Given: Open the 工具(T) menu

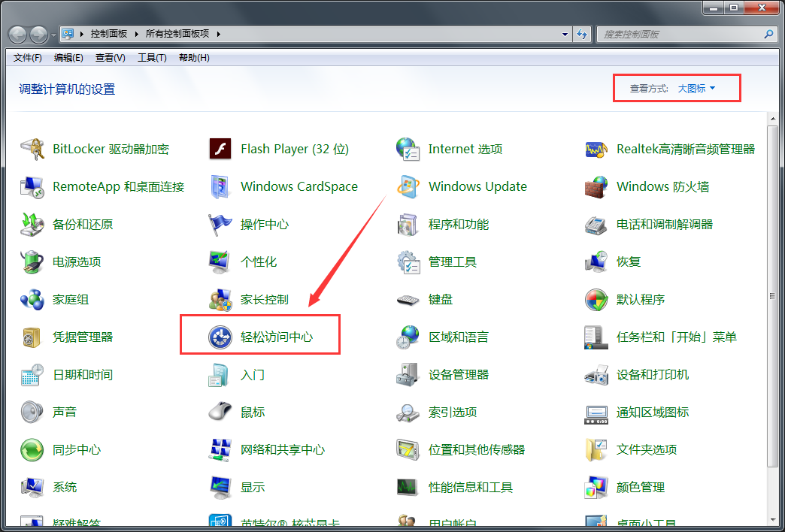Looking at the screenshot, I should (152, 58).
